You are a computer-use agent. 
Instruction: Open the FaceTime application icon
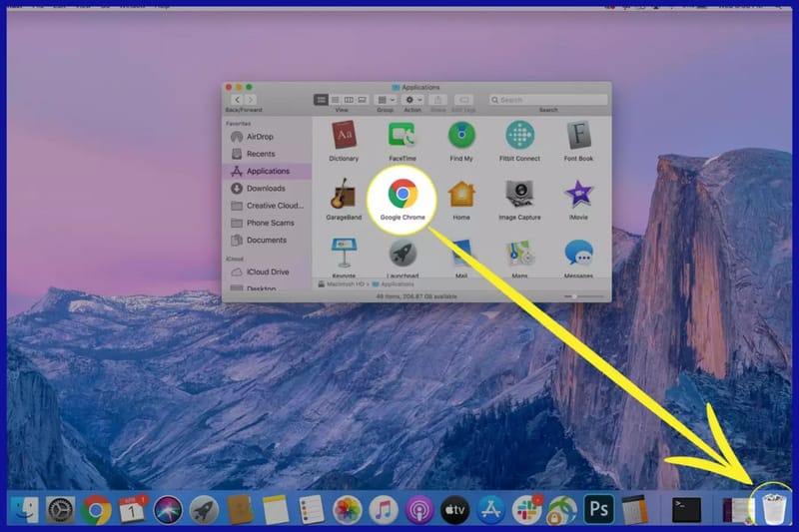pyautogui.click(x=402, y=136)
